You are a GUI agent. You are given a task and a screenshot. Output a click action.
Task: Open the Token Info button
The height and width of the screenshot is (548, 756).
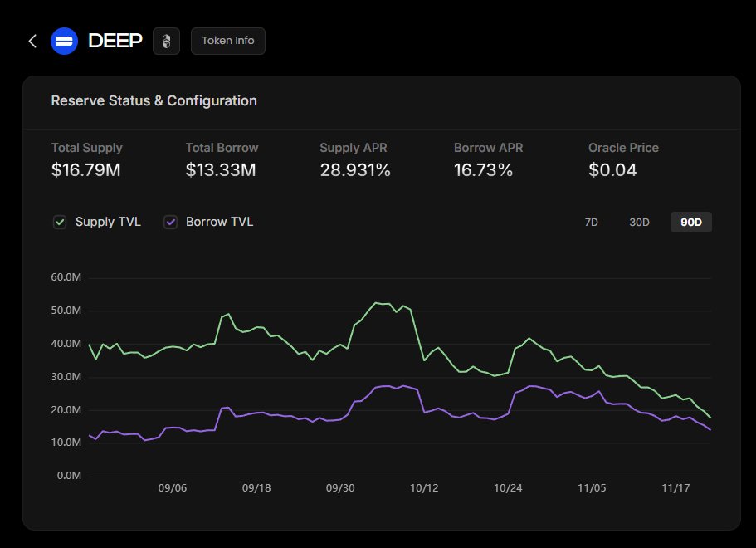tap(228, 41)
